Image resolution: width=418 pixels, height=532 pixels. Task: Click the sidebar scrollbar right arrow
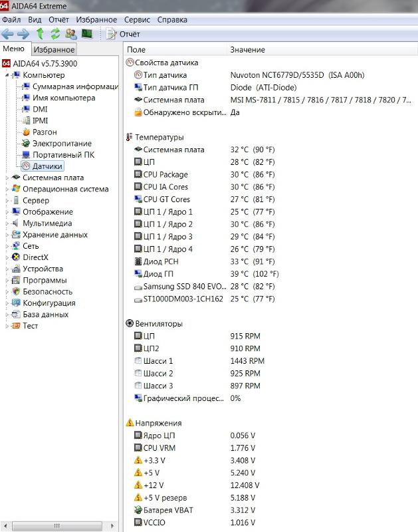click(113, 526)
